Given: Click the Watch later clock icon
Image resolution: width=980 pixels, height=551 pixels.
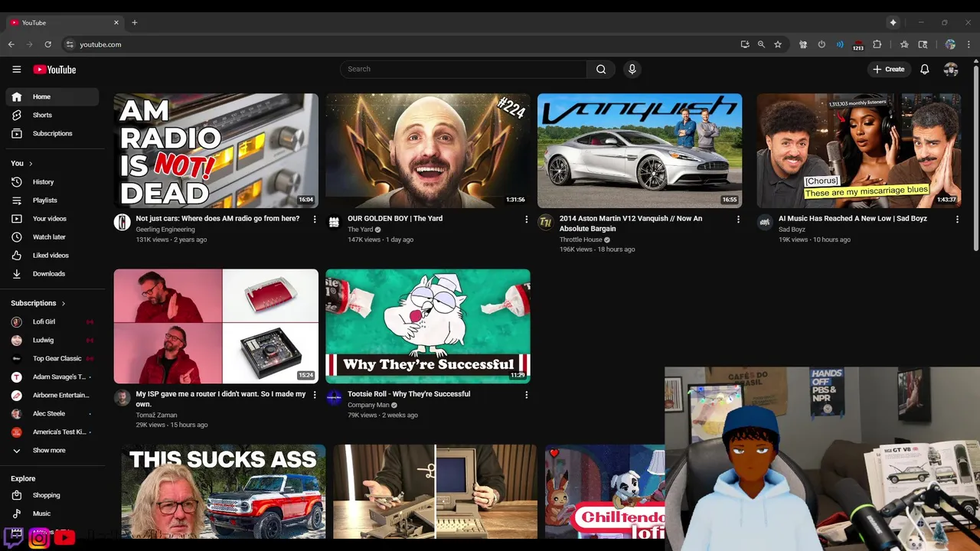Looking at the screenshot, I should 17,237.
